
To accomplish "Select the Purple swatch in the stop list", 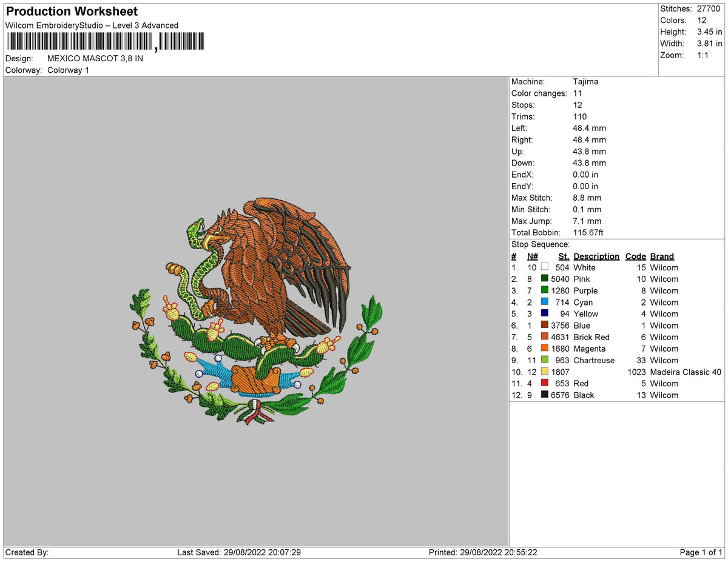I will [x=545, y=290].
